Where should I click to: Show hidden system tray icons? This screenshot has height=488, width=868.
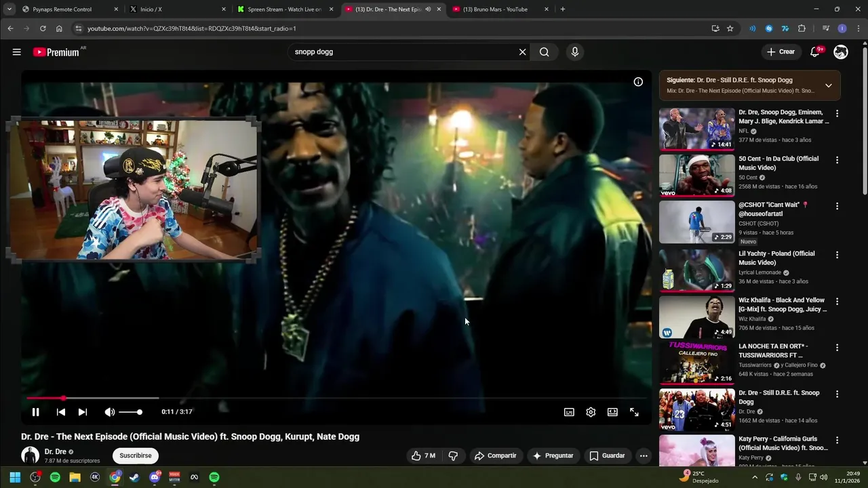[x=755, y=477]
